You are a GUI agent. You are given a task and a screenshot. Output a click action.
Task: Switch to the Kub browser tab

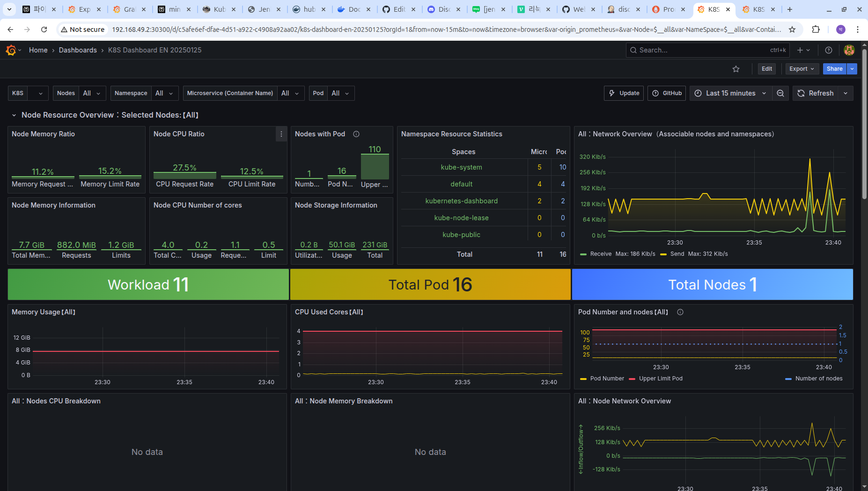click(220, 9)
